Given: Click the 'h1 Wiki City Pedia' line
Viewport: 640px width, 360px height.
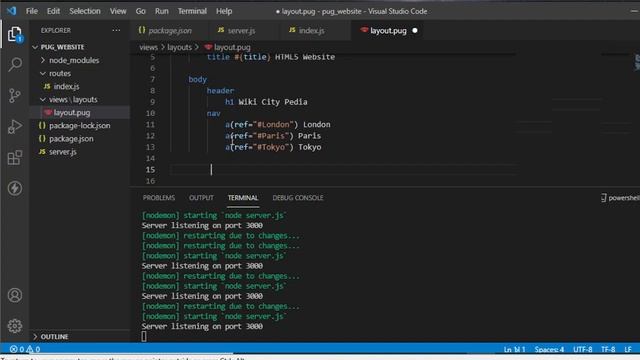Looking at the screenshot, I should click(x=266, y=102).
